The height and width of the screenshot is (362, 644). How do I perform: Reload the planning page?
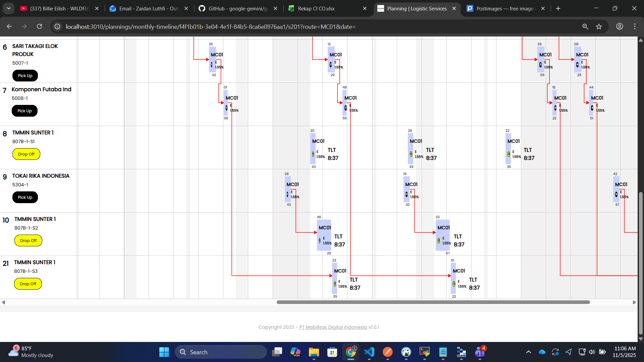(x=39, y=26)
